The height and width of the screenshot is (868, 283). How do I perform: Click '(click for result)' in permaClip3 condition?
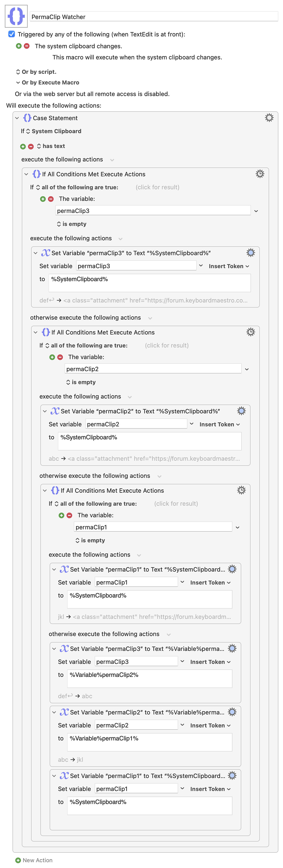157,187
